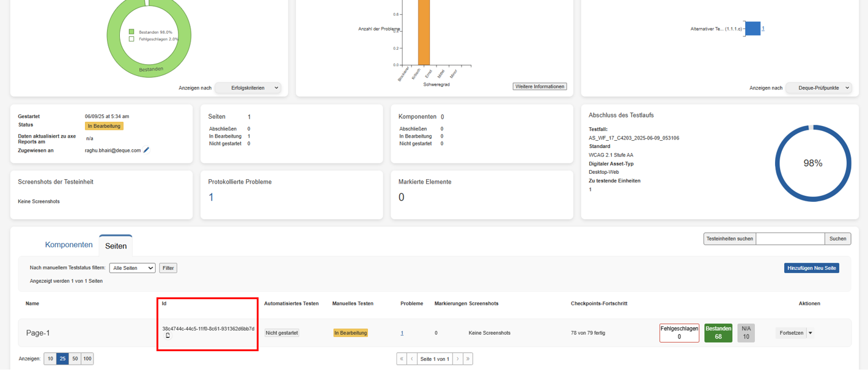Open the Erfolgskriterien dropdown
The height and width of the screenshot is (372, 868).
(248, 88)
